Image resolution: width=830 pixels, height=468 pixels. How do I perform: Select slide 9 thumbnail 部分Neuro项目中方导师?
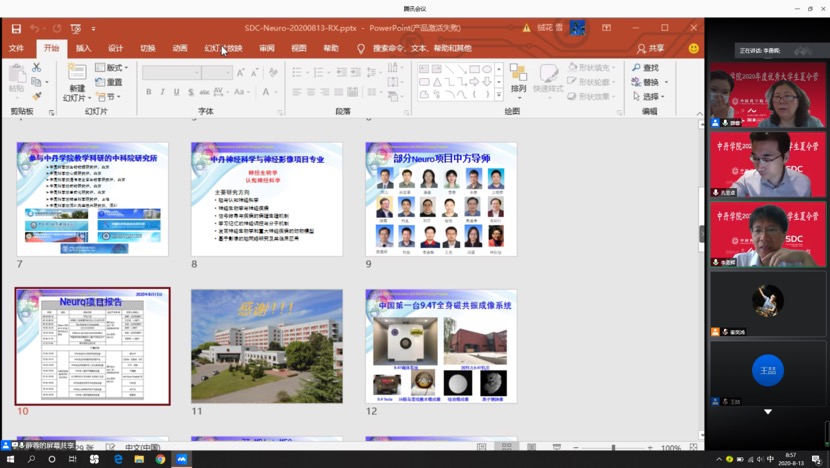[x=441, y=199]
